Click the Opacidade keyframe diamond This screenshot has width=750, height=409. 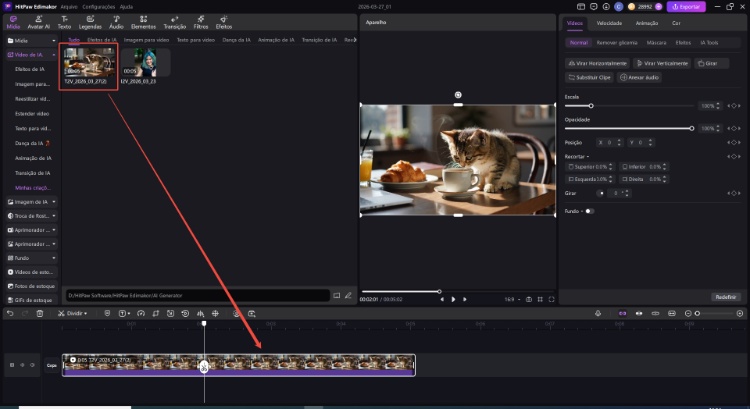click(734, 128)
